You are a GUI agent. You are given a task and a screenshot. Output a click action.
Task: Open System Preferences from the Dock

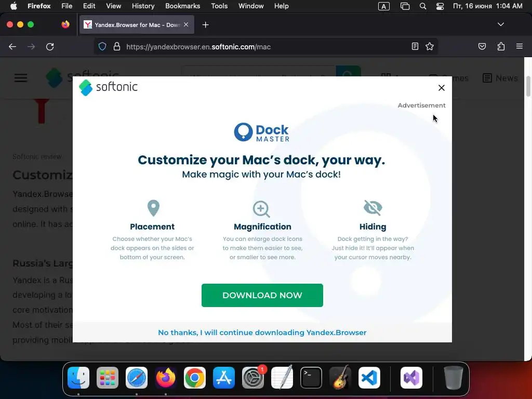[253, 378]
